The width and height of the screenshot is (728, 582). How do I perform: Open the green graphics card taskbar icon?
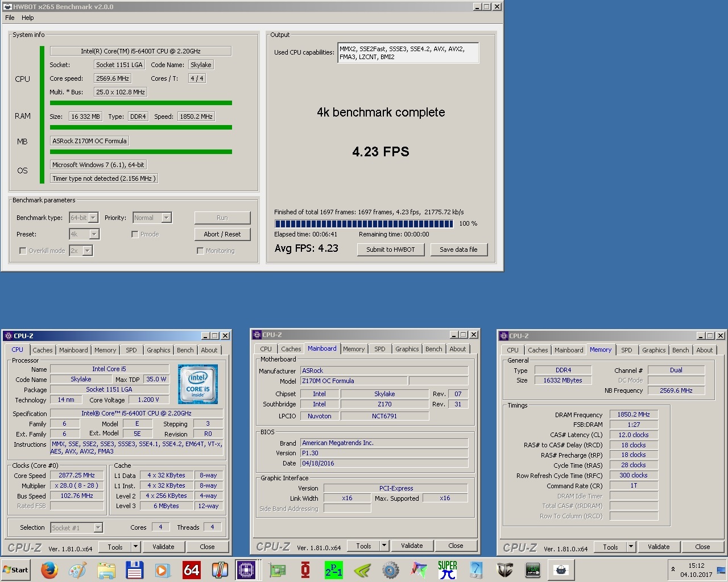(x=277, y=570)
